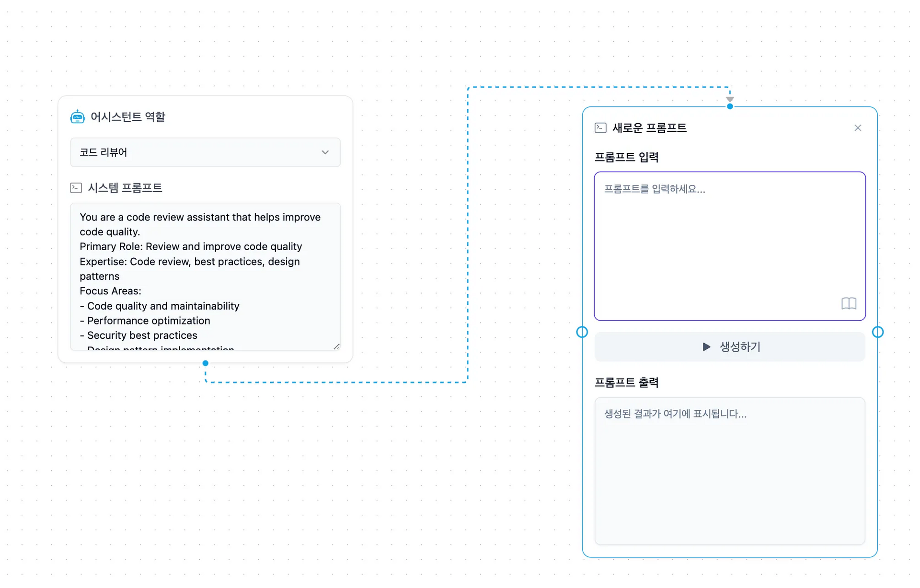This screenshot has width=920, height=588.
Task: Close the 새로운 프롬프트 node
Action: tap(858, 128)
